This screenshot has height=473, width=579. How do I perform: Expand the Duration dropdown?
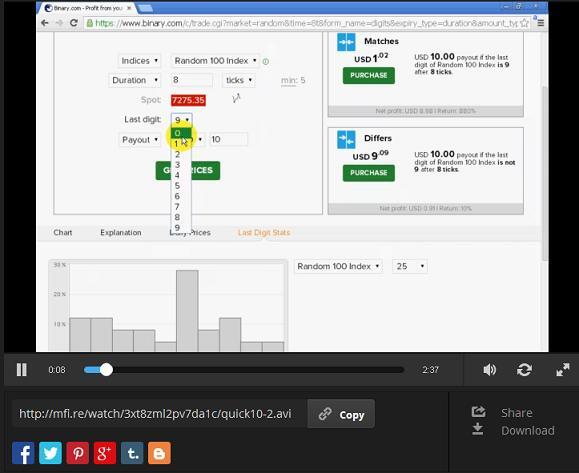click(134, 80)
